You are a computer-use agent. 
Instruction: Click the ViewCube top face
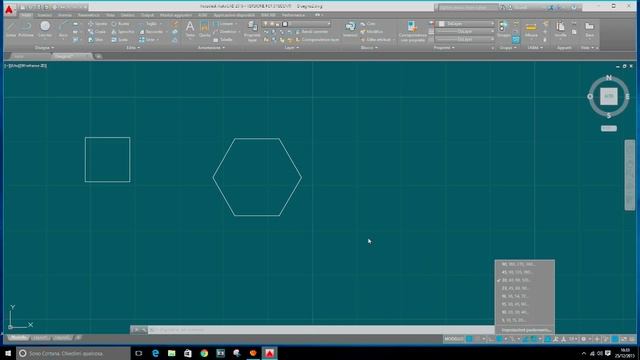coord(609,97)
